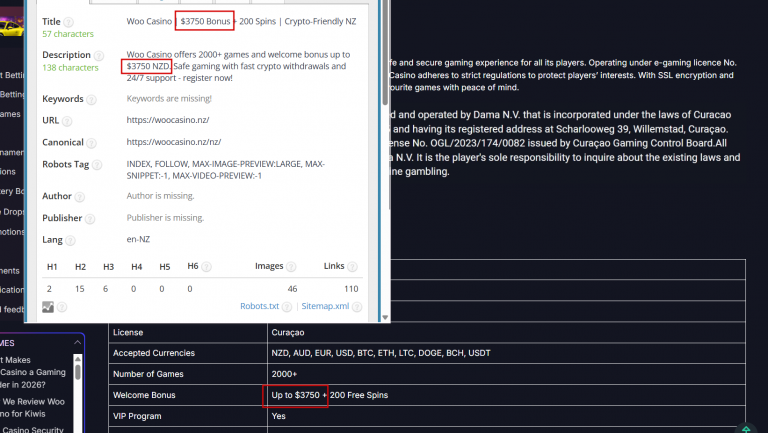This screenshot has width=768, height=433.
Task: Open help icon next to Canonical
Action: click(91, 143)
